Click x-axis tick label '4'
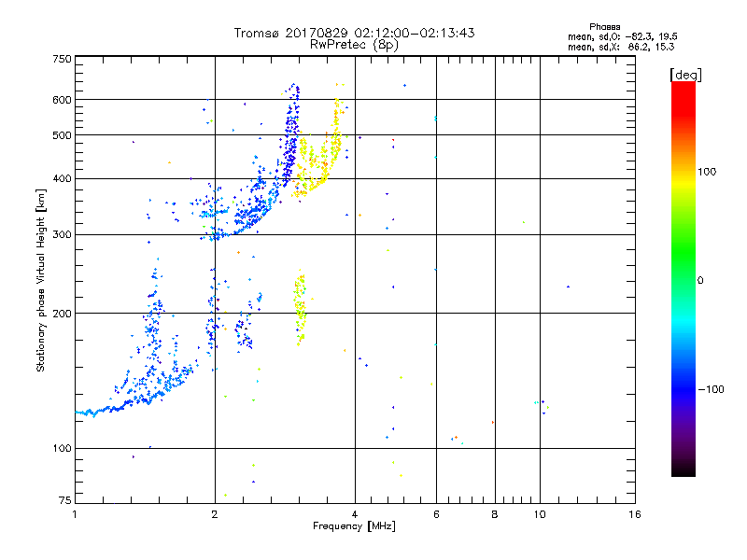The width and height of the screenshot is (747, 560). tap(355, 514)
